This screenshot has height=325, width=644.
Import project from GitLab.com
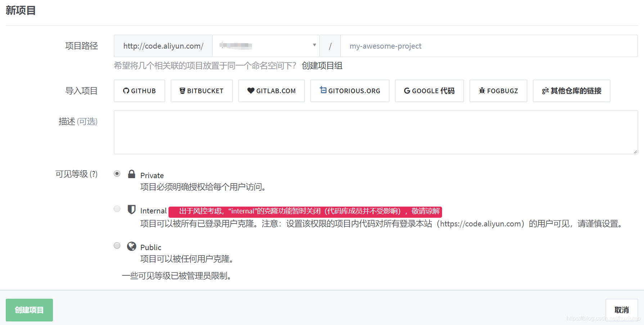click(x=271, y=91)
